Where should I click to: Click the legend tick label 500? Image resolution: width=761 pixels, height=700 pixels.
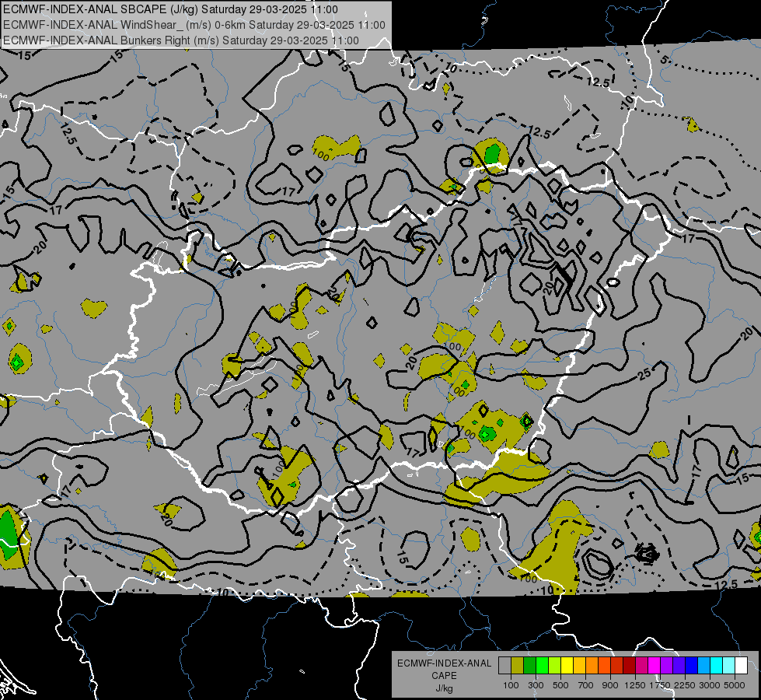(x=560, y=685)
